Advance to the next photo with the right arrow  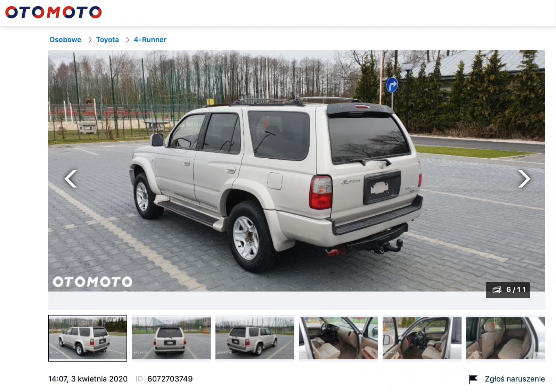[x=524, y=179]
